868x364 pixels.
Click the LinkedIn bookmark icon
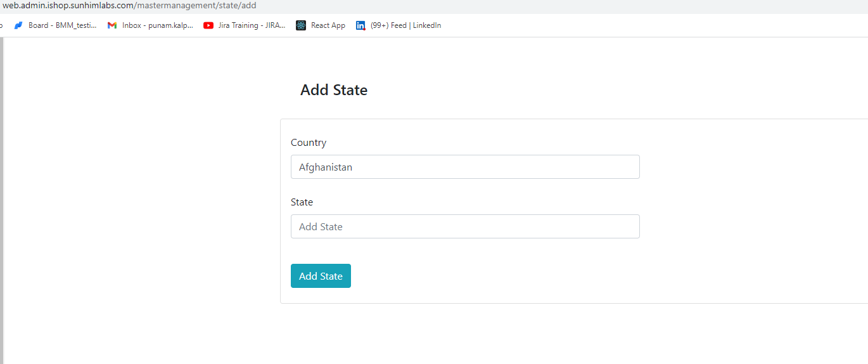click(x=361, y=25)
